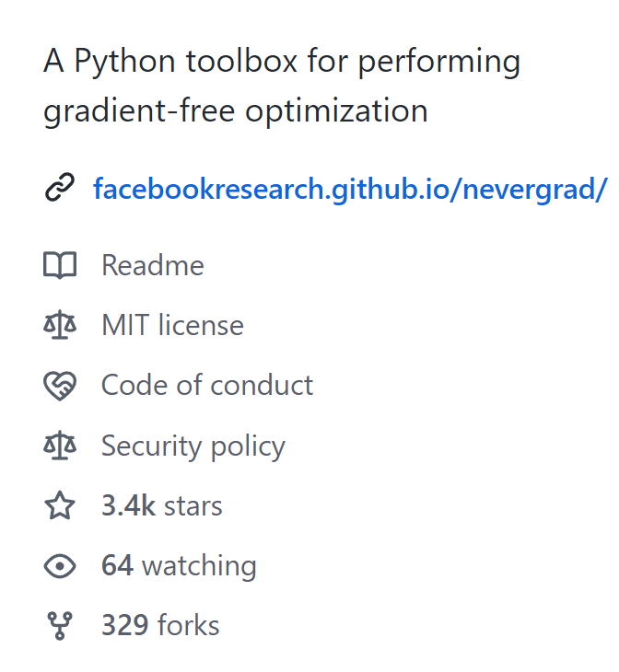Open the Security policy link
This screenshot has height=672, width=619.
(193, 446)
